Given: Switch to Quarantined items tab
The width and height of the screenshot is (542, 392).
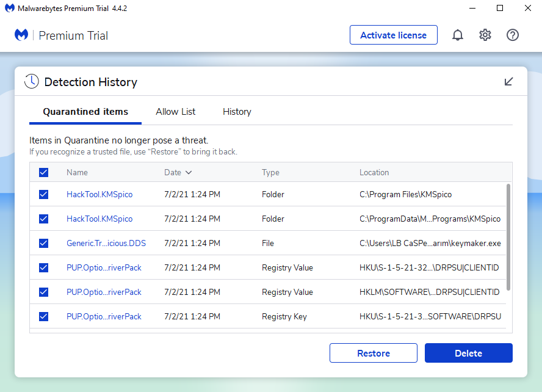Looking at the screenshot, I should pyautogui.click(x=85, y=112).
